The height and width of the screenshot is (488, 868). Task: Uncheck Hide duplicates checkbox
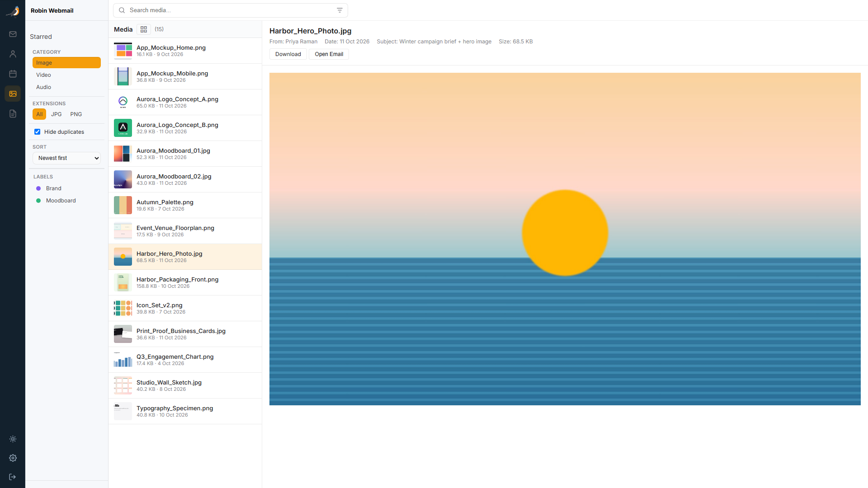coord(38,132)
